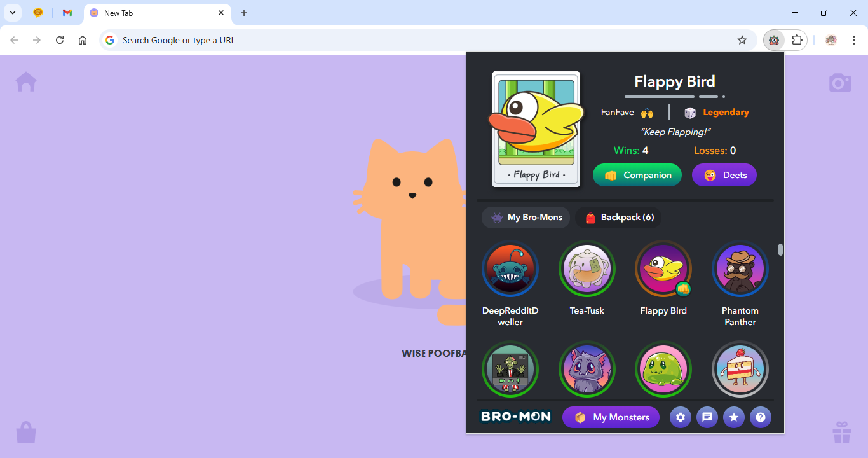Switch to My Bro-Mons tab
This screenshot has height=458, width=868.
pos(526,218)
